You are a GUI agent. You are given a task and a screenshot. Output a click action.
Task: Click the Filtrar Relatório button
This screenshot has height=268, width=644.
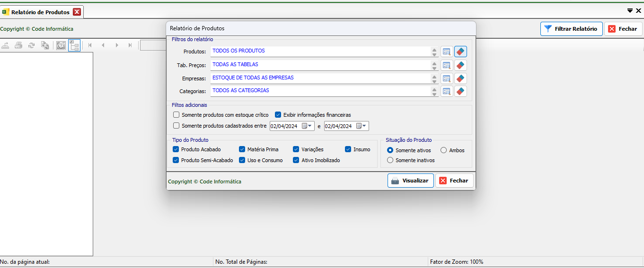pyautogui.click(x=572, y=29)
